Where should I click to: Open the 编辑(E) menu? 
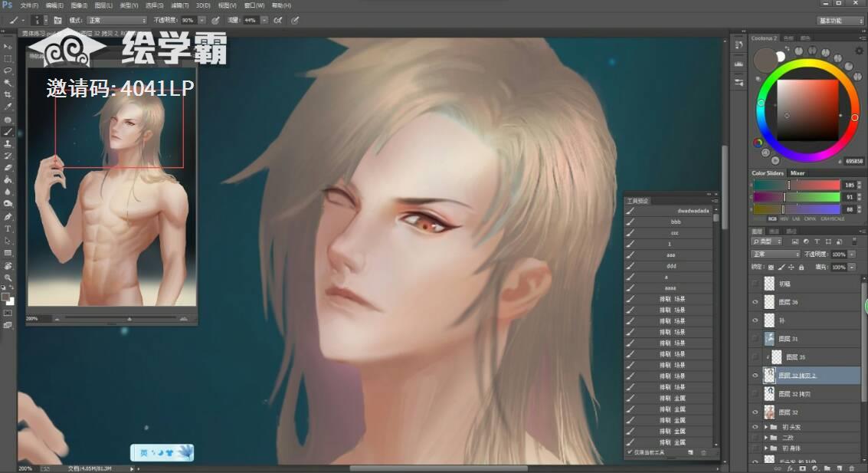(54, 5)
